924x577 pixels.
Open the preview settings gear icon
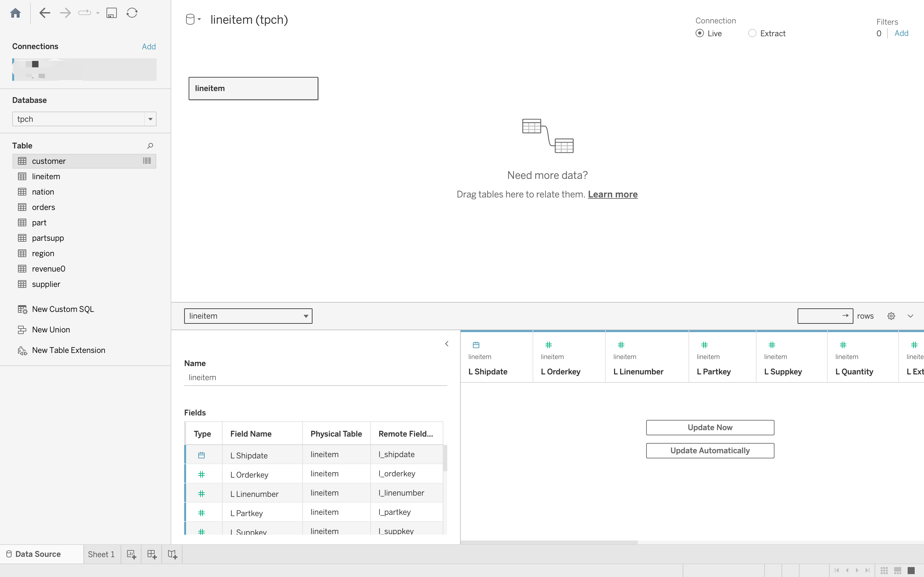pos(891,316)
